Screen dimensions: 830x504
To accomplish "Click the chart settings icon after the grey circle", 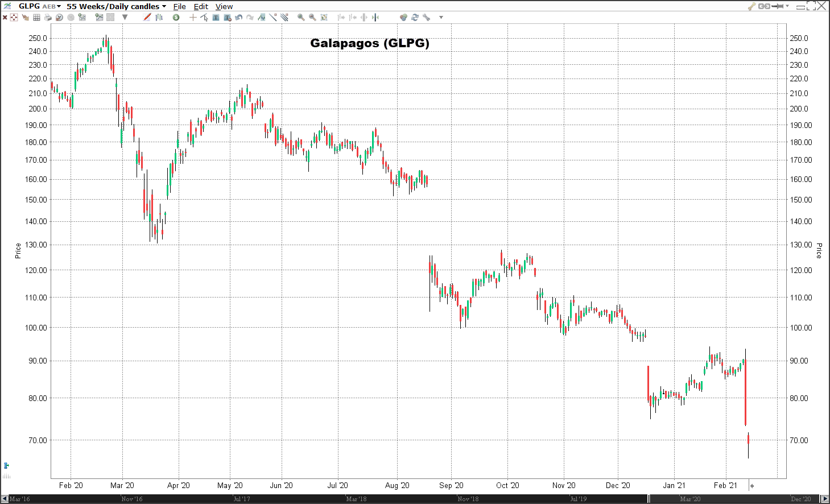I will [82, 17].
